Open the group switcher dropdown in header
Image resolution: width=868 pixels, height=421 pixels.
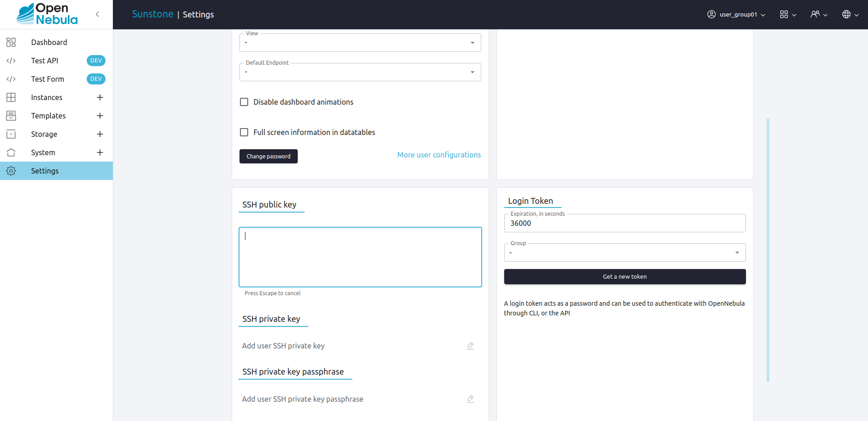tap(819, 14)
